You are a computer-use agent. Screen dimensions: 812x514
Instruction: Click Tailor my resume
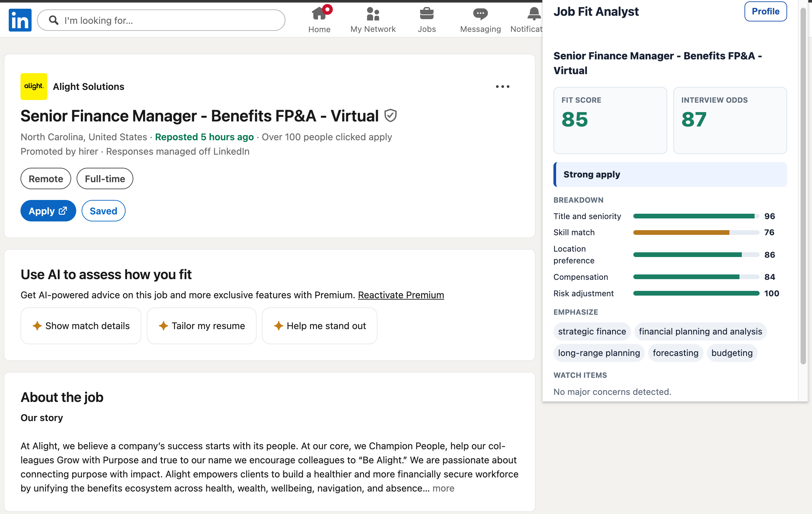pyautogui.click(x=201, y=326)
